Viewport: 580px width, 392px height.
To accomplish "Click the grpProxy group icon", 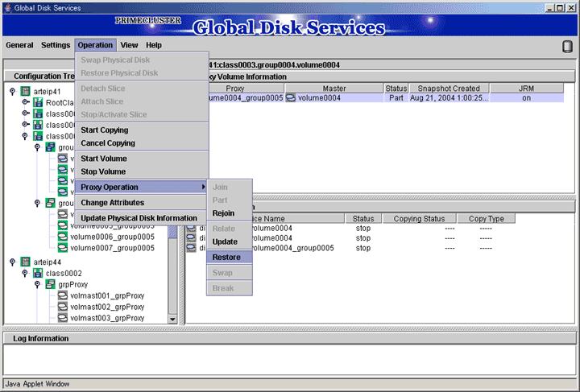I will [x=50, y=284].
